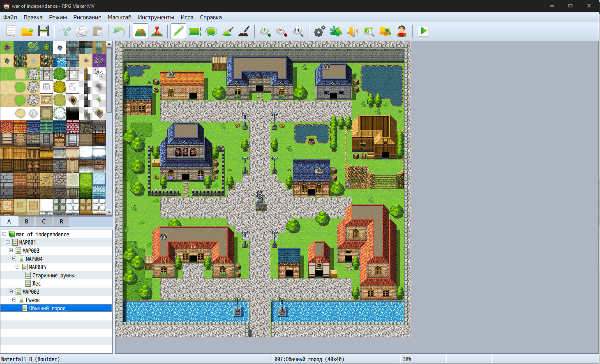Viewport: 600px width, 364px height.
Task: Switch to tileset tab B
Action: pyautogui.click(x=27, y=221)
